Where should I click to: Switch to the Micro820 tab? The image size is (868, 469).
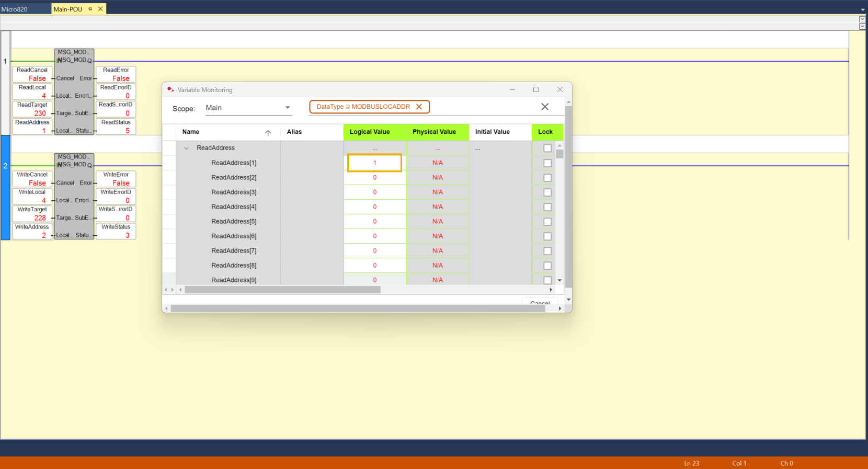(15, 9)
